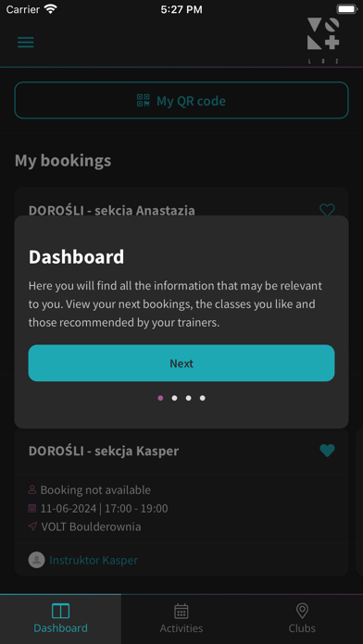Open My QR code
Image resolution: width=363 pixels, height=644 pixels.
pyautogui.click(x=181, y=100)
